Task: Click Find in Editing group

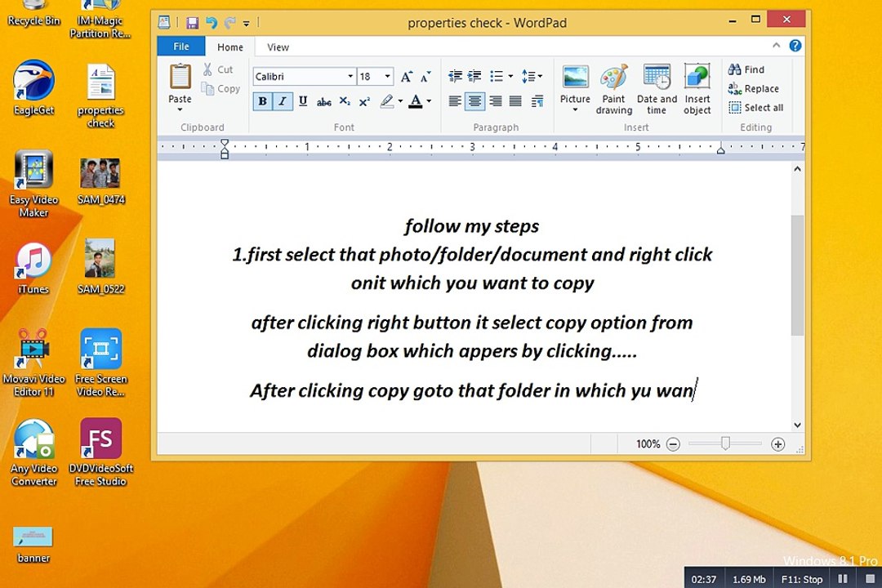Action: point(746,69)
